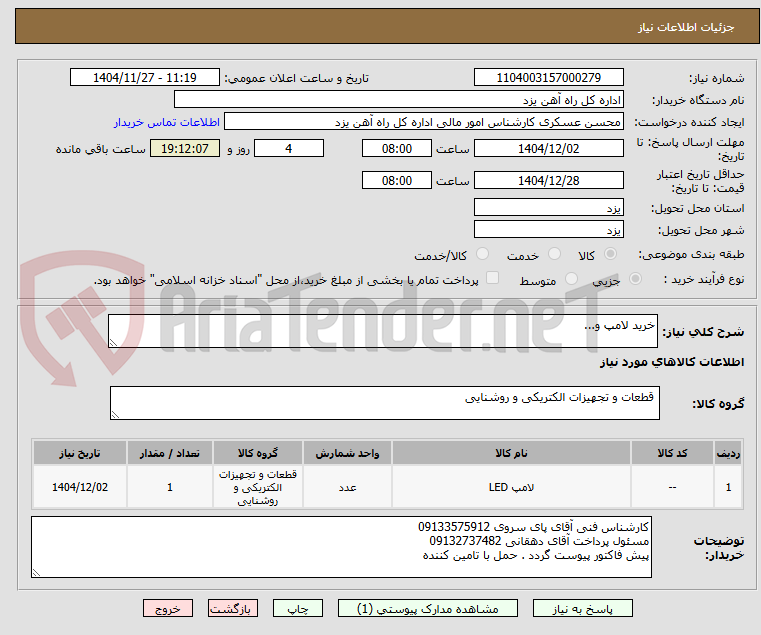Select the متوسط purchase type radio
The image size is (761, 635).
[571, 279]
